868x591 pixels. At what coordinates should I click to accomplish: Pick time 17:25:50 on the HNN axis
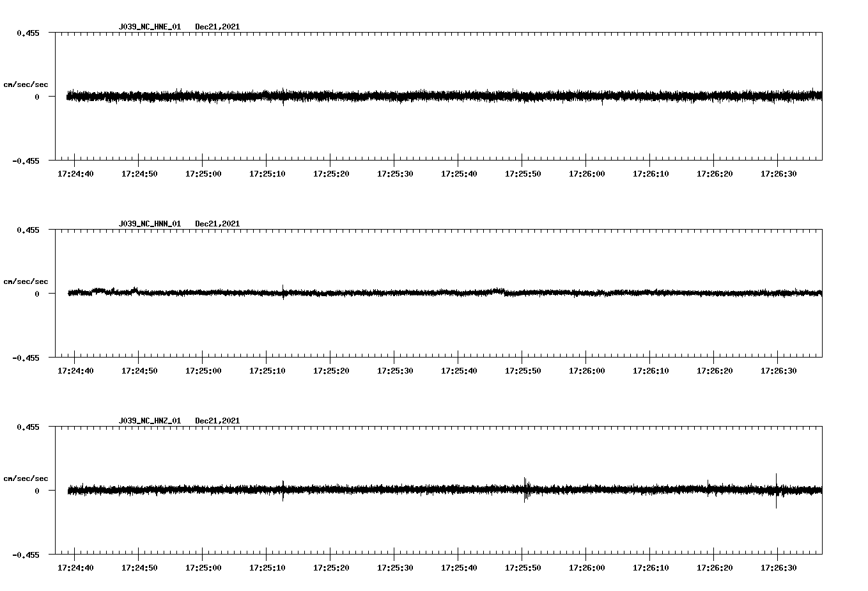click(523, 370)
